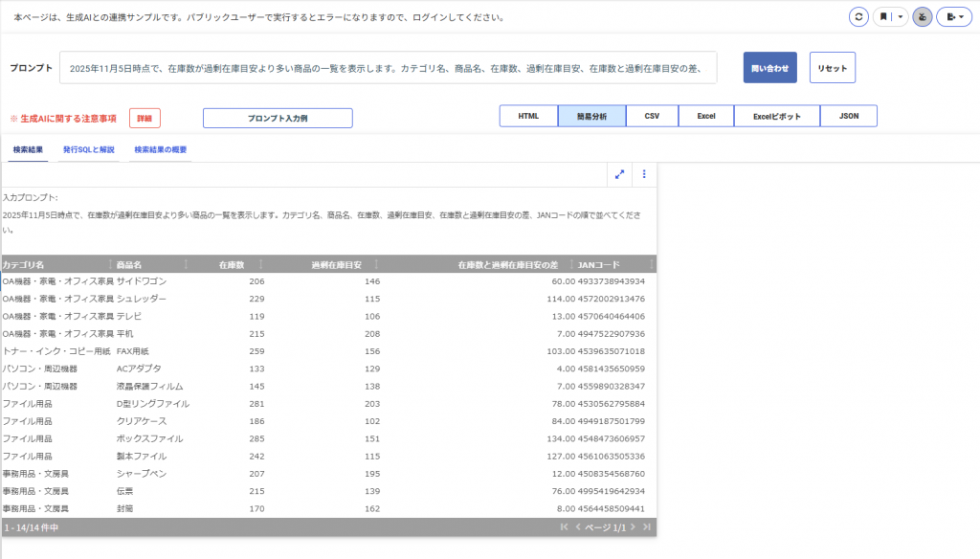Jump to the last results page
The width and height of the screenshot is (980, 559).
tap(647, 527)
